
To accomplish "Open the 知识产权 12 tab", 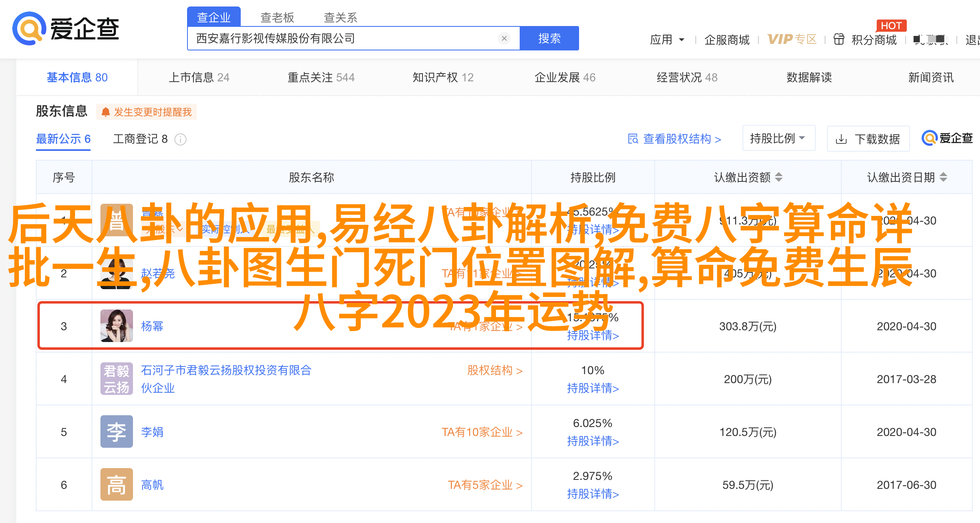I will 443,77.
